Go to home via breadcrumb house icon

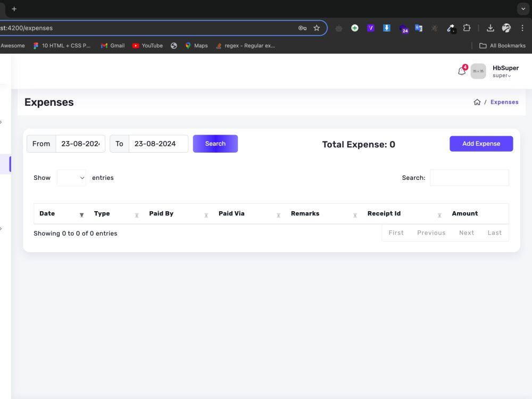pos(477,102)
